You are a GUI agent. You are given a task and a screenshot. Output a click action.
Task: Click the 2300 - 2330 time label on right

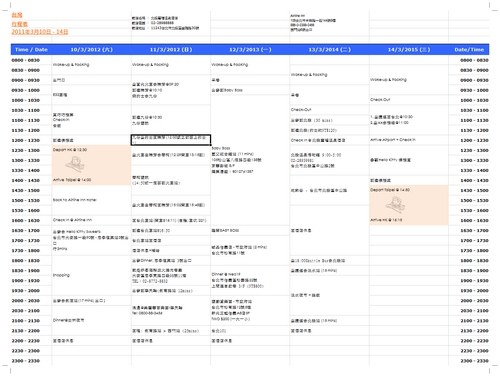click(474, 361)
